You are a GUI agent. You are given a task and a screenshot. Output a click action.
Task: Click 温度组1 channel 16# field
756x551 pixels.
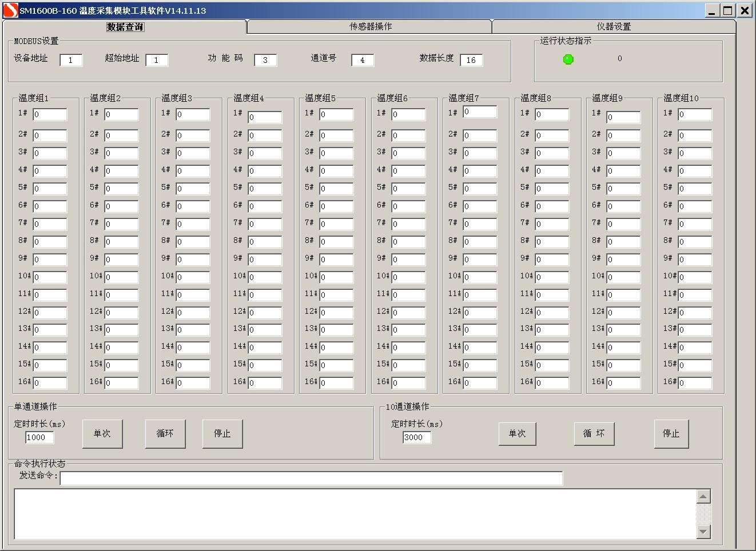click(50, 383)
